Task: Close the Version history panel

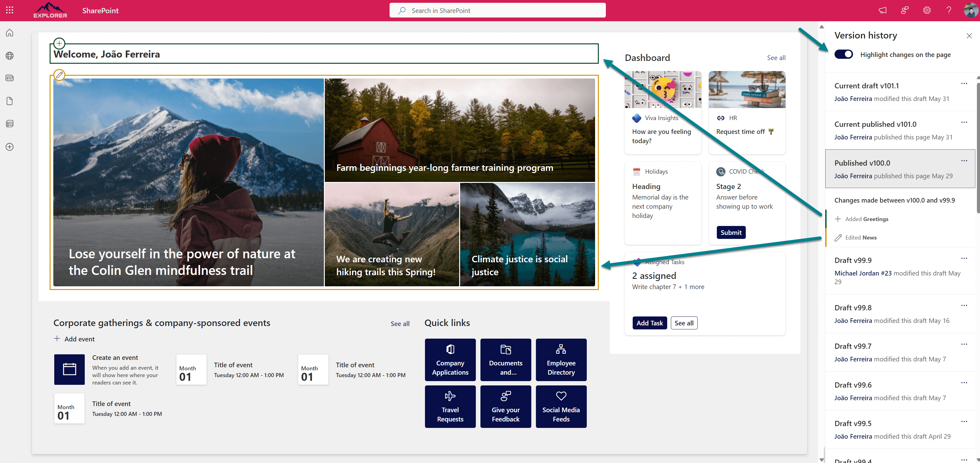Action: tap(969, 35)
